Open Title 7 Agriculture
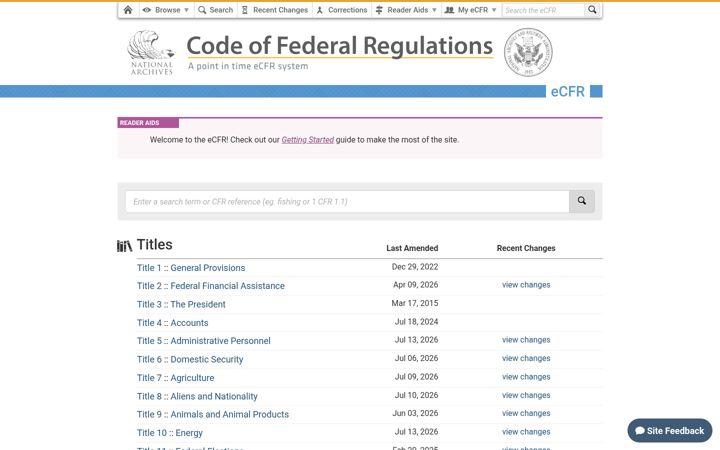The width and height of the screenshot is (720, 450). click(175, 378)
